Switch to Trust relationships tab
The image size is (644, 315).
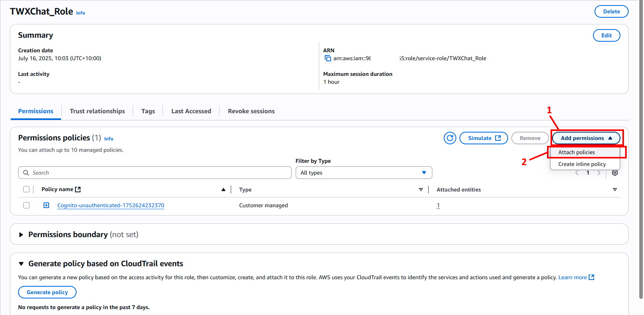pyautogui.click(x=97, y=111)
